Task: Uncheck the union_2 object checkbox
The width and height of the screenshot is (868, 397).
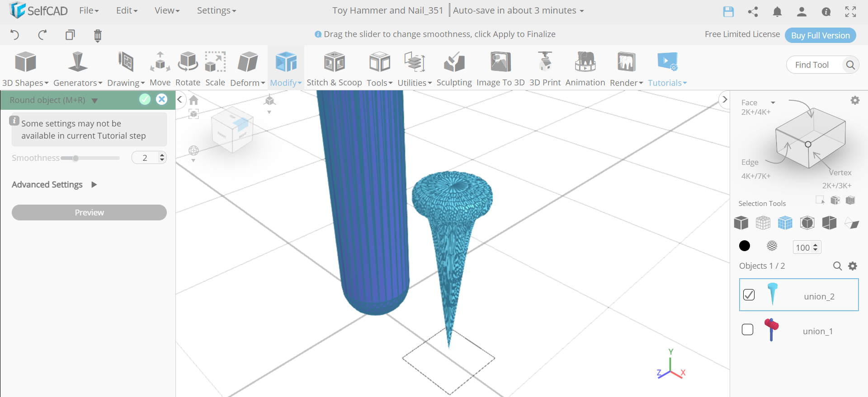Action: click(x=749, y=294)
